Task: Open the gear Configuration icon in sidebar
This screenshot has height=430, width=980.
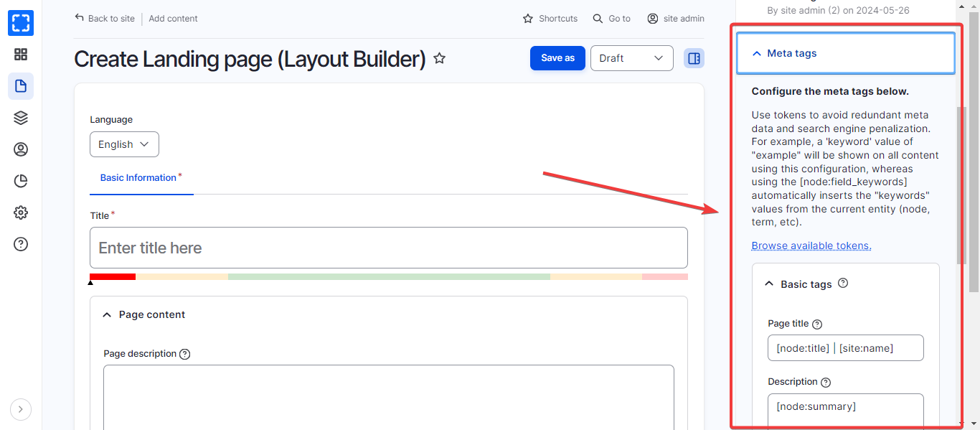Action: tap(21, 212)
